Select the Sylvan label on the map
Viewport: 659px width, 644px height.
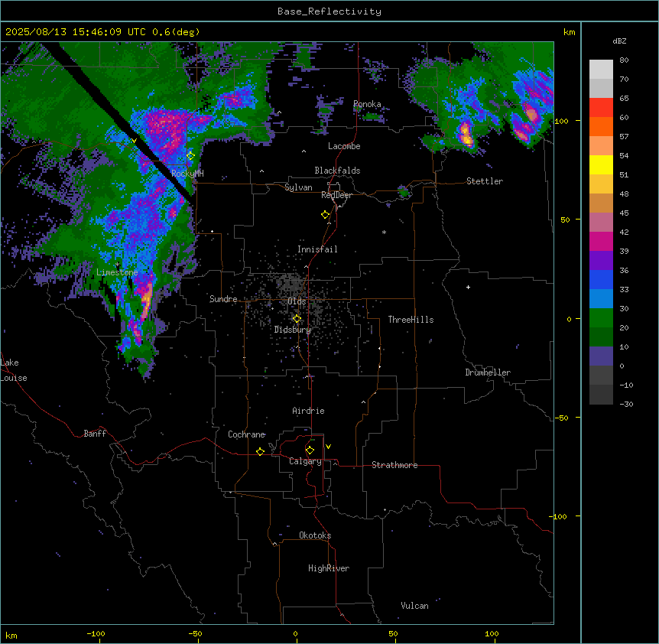coord(298,187)
